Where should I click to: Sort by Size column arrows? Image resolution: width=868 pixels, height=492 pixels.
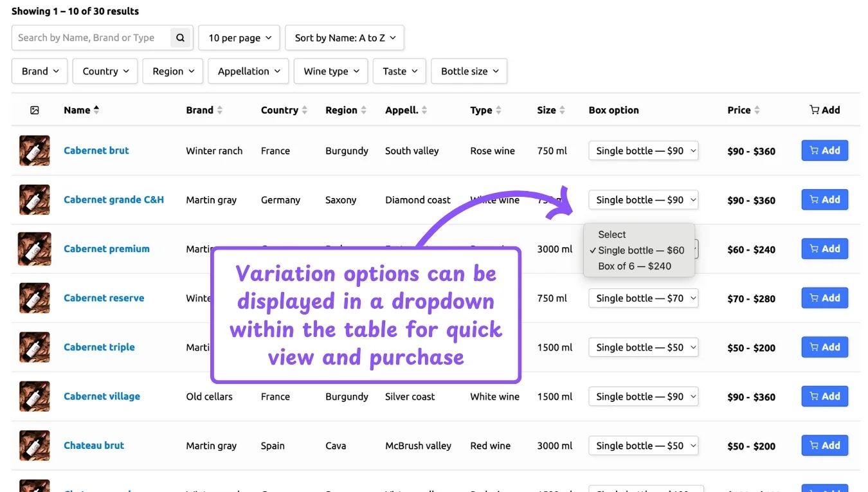[x=562, y=110]
